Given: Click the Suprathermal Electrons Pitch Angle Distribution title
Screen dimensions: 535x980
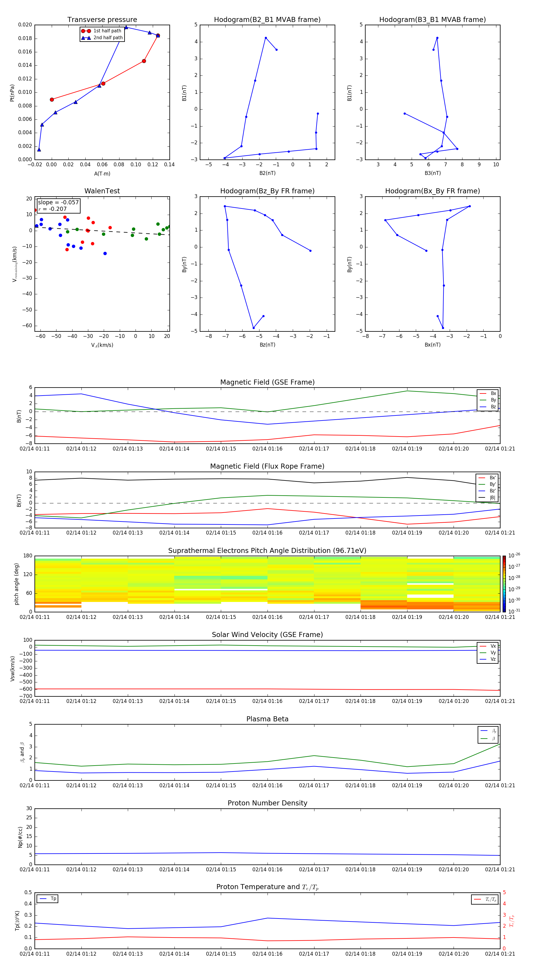Looking at the screenshot, I should pyautogui.click(x=267, y=551).
